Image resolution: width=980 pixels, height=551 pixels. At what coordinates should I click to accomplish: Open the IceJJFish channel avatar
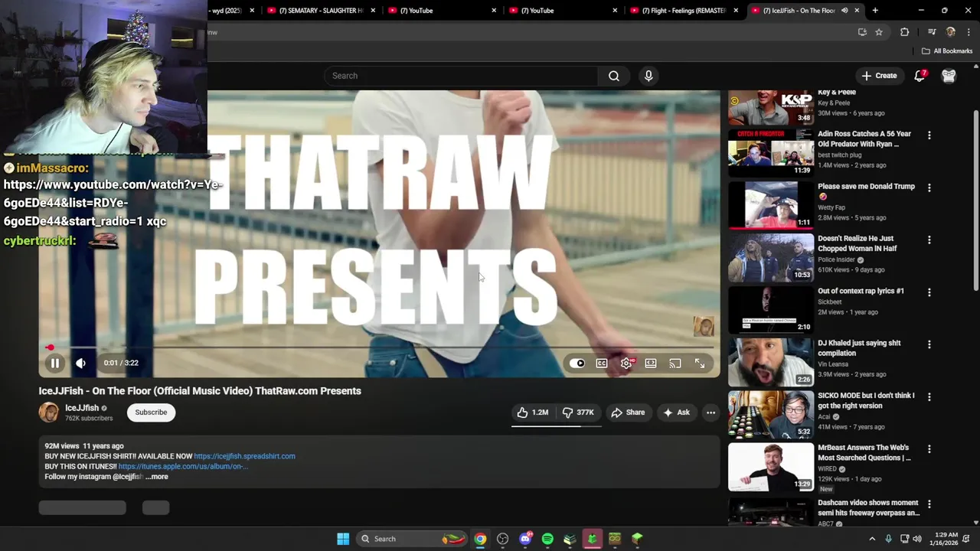49,412
